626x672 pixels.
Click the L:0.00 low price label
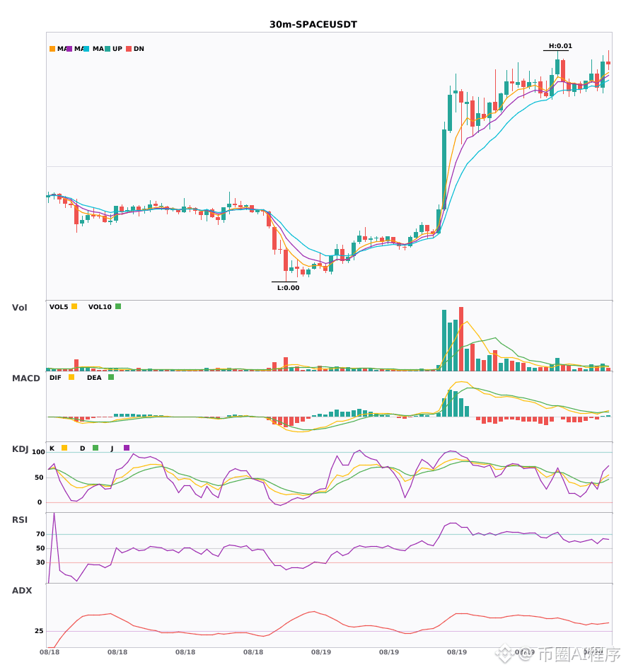click(289, 288)
